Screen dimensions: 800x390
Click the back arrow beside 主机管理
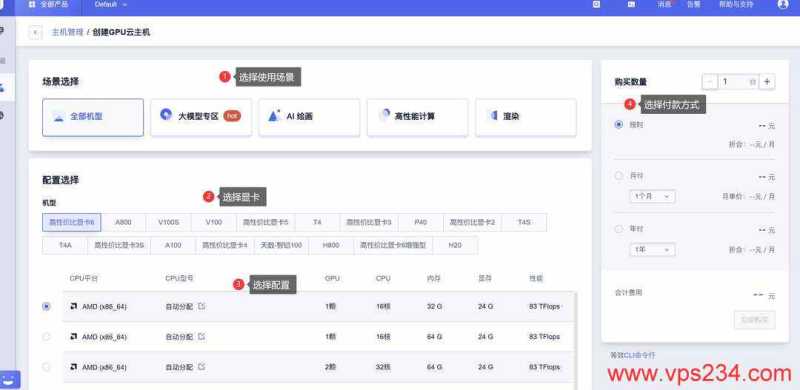35,33
